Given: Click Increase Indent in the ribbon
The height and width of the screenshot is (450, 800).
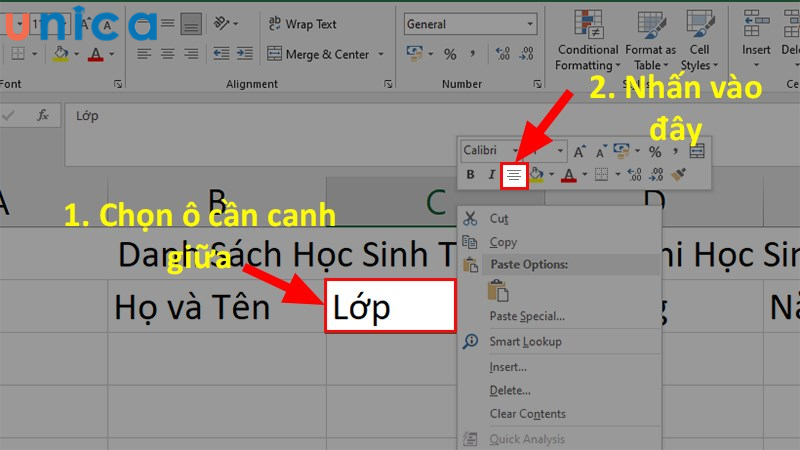Looking at the screenshot, I should pyautogui.click(x=245, y=54).
